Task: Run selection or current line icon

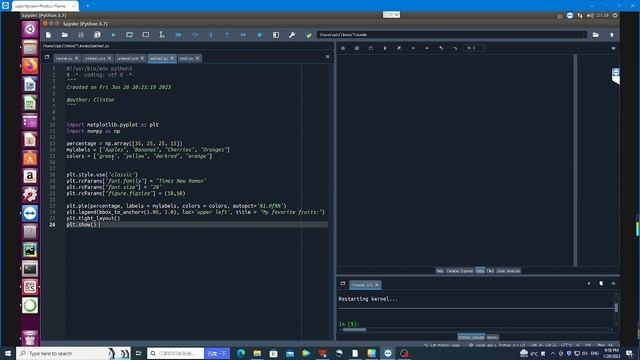Action: pos(162,35)
